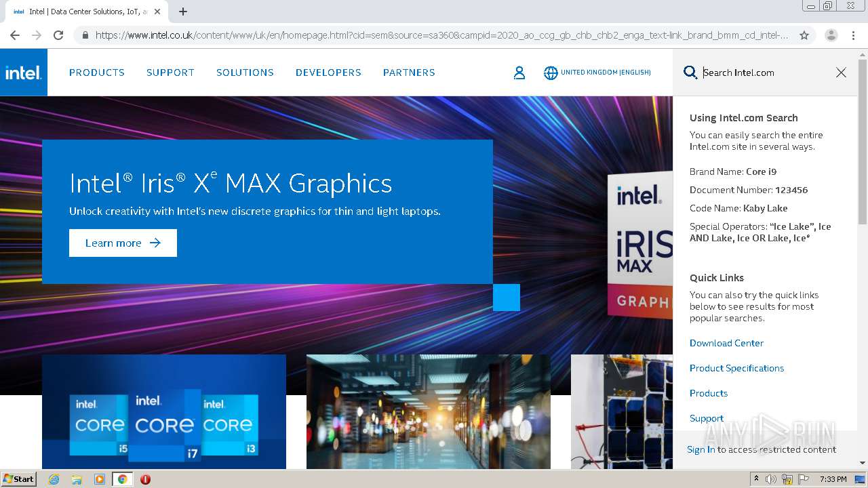Click the globe region selector icon
The height and width of the screenshot is (488, 868).
(551, 73)
